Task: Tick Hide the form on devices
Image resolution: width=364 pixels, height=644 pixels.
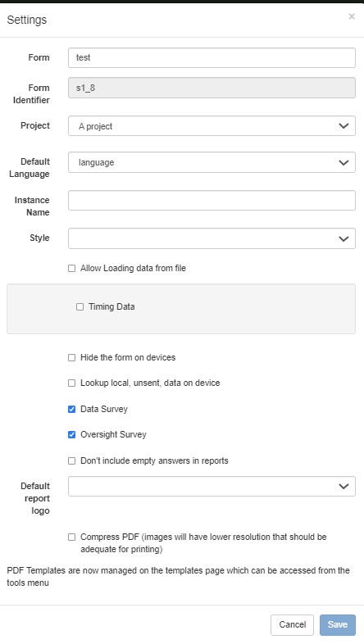Action: pos(72,358)
